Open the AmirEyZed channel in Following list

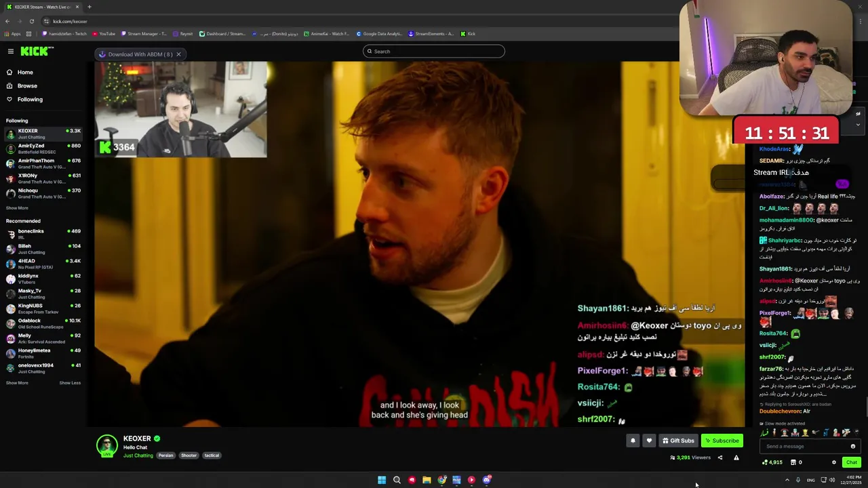click(43, 148)
